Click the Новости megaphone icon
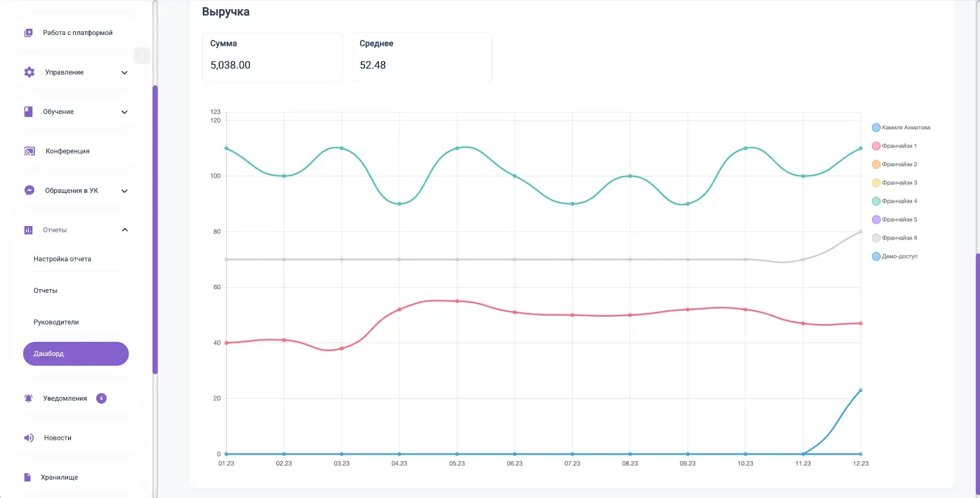 tap(29, 438)
